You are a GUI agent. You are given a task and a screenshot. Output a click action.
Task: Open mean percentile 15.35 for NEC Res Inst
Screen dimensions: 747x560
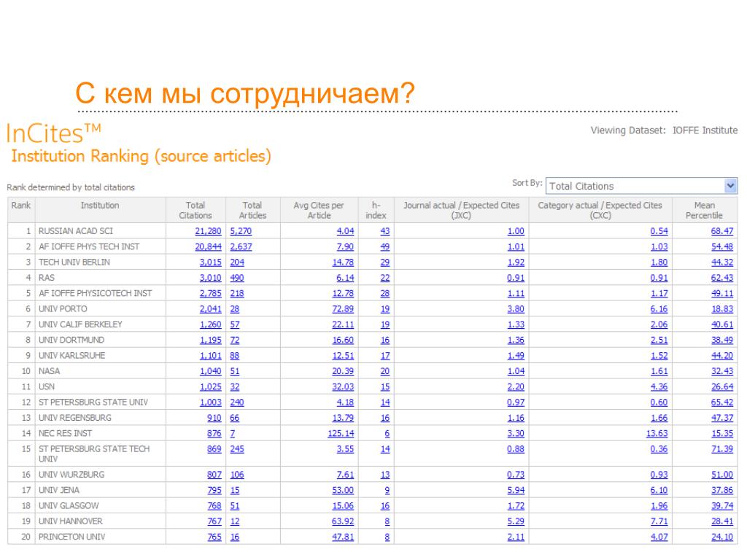click(722, 433)
